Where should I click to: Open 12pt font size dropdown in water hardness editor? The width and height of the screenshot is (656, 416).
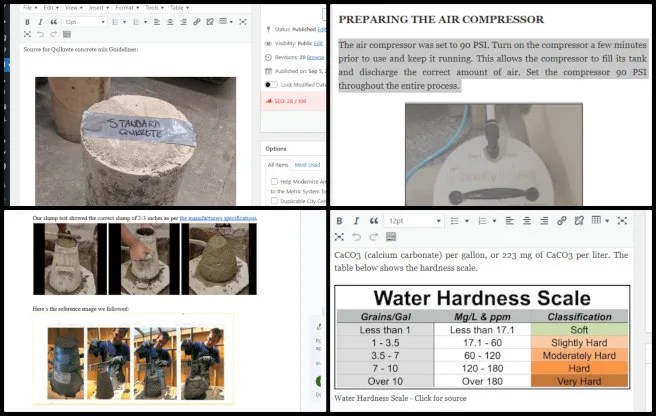[x=414, y=221]
